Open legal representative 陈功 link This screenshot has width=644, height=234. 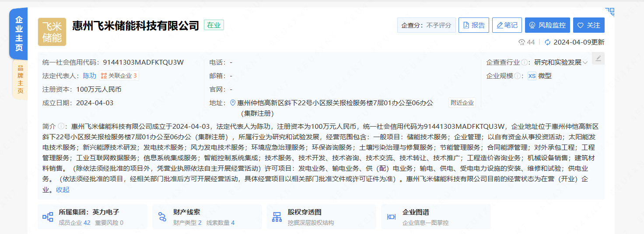89,76
